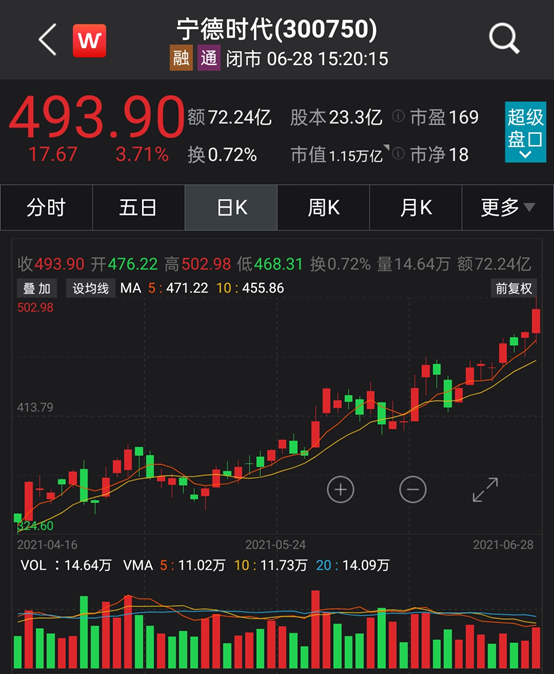This screenshot has width=554, height=674.
Task: Open 设均线 moving average settings
Action: pos(90,288)
